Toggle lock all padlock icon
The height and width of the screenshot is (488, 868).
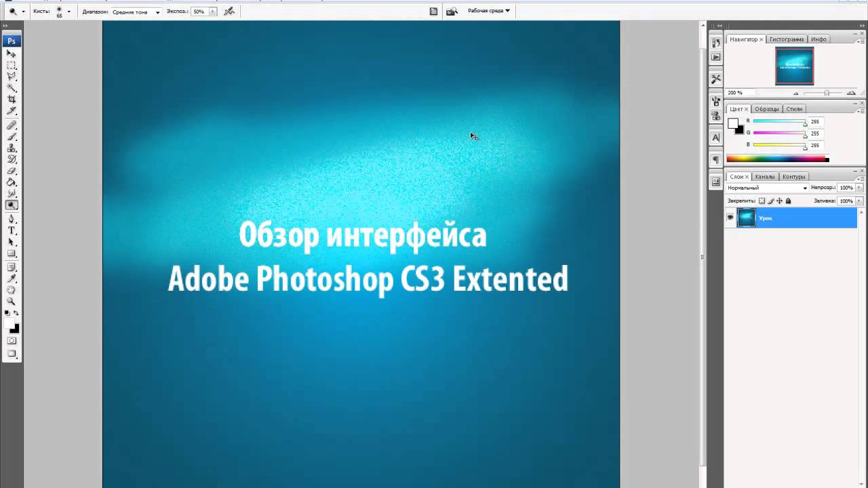(x=788, y=201)
